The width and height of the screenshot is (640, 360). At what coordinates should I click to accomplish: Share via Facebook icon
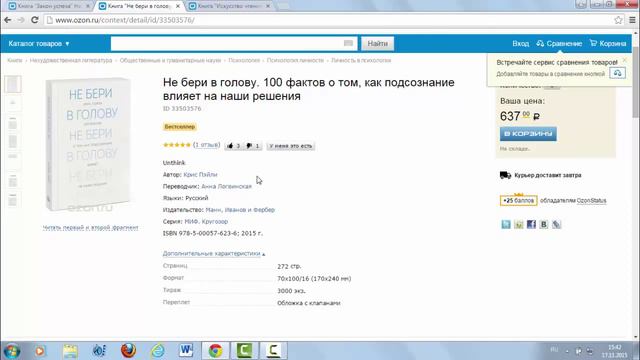[x=531, y=224]
